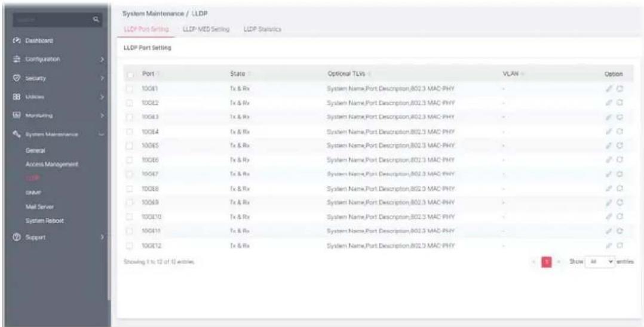Tick the select-all checkbox in table header

[x=131, y=74]
